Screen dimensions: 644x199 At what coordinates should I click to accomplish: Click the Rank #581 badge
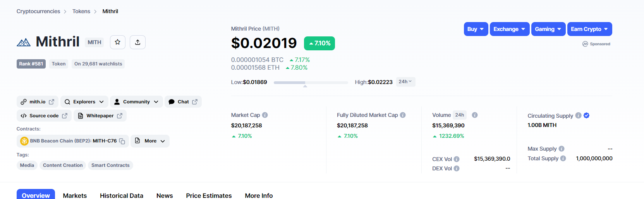pos(31,64)
